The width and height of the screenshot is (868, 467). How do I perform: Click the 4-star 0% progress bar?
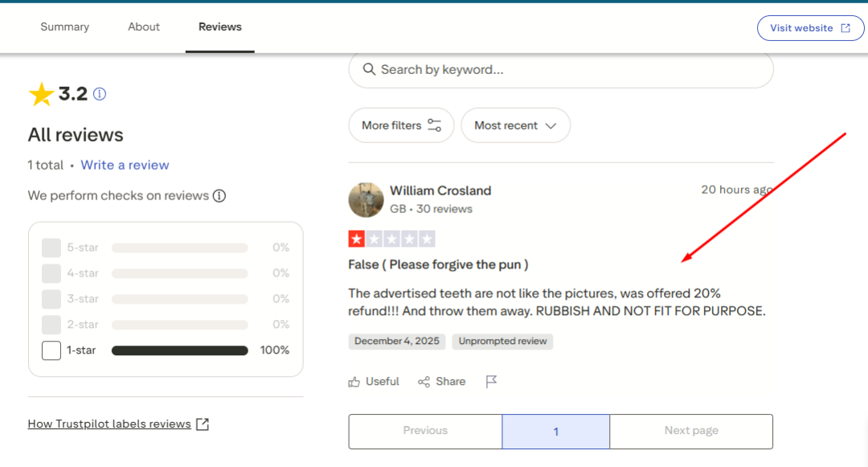tap(179, 273)
